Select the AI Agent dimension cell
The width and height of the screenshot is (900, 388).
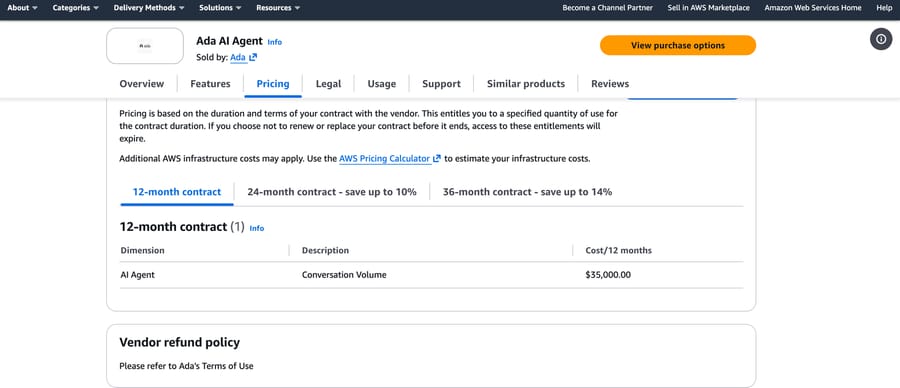138,275
